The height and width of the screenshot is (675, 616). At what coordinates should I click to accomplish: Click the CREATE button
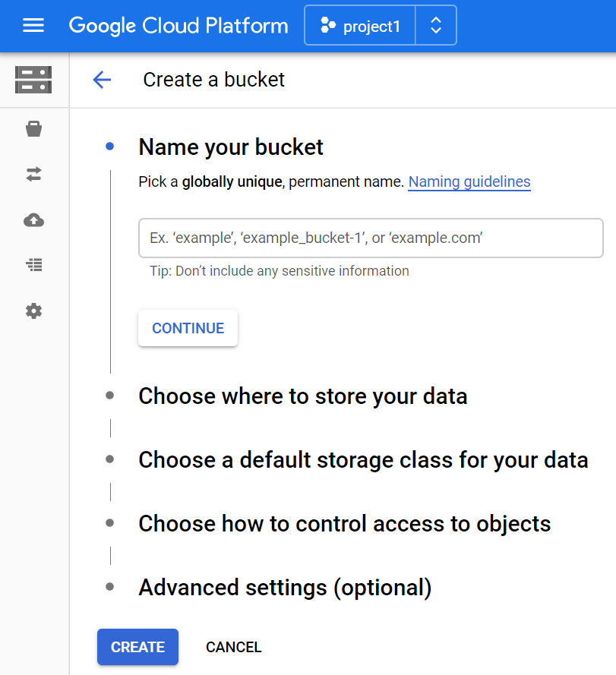click(x=137, y=647)
